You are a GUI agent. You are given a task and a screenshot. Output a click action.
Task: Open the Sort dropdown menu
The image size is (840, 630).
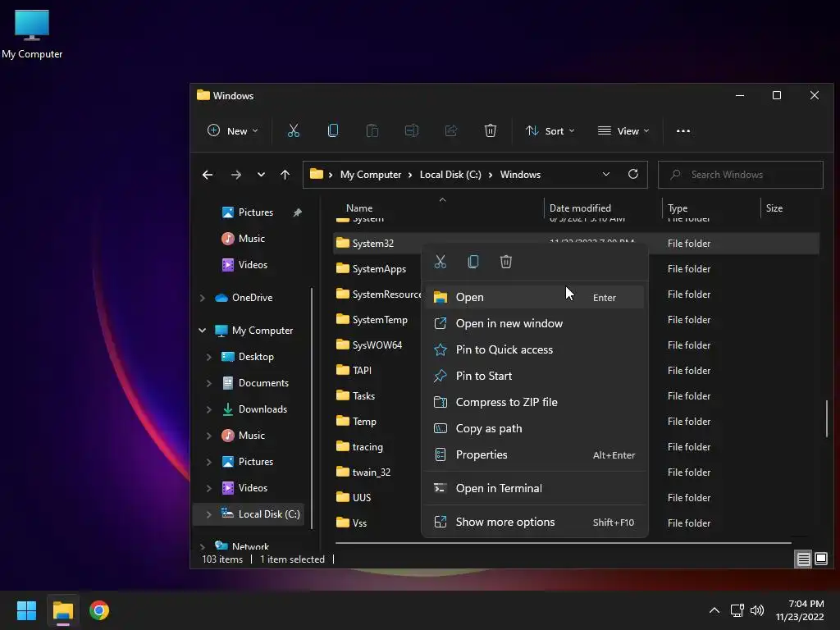tap(550, 130)
